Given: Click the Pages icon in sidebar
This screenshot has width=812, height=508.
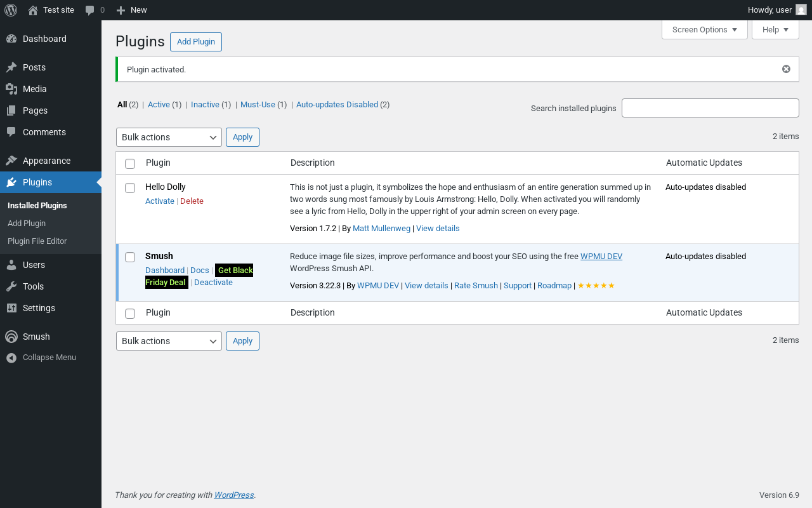Looking at the screenshot, I should (11, 110).
